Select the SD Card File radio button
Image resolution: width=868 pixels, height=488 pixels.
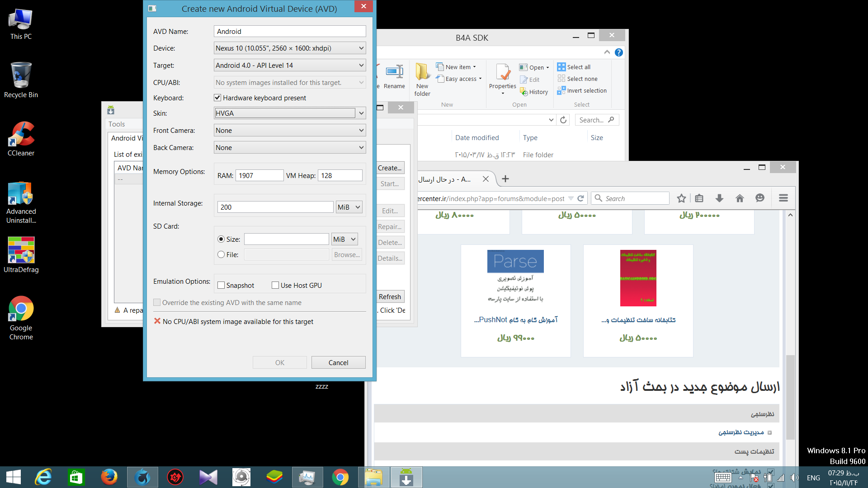pos(221,254)
